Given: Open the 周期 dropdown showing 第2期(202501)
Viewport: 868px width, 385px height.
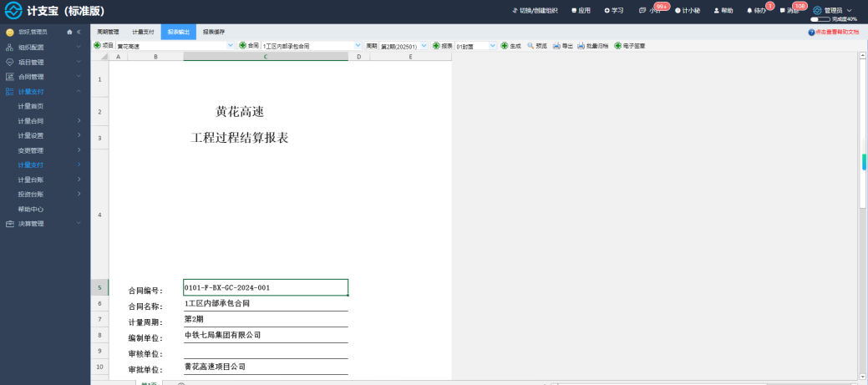Looking at the screenshot, I should coord(404,46).
